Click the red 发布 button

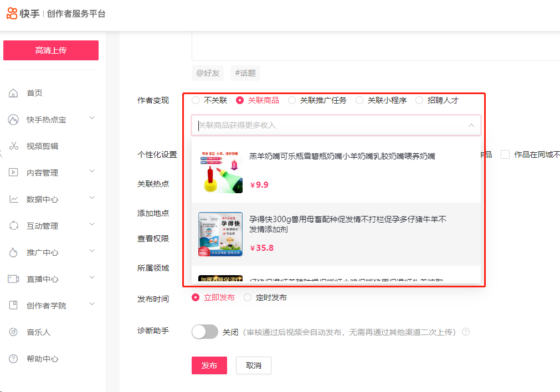pos(209,365)
